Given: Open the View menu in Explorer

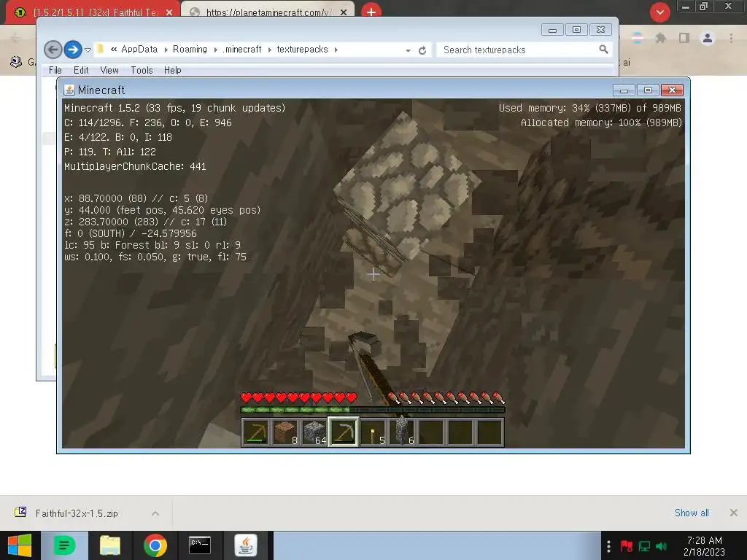Looking at the screenshot, I should click(x=109, y=70).
